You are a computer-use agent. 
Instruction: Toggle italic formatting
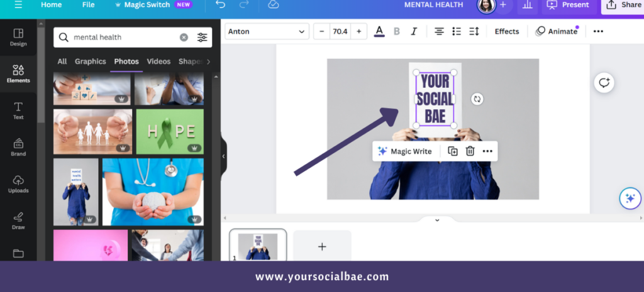click(414, 31)
